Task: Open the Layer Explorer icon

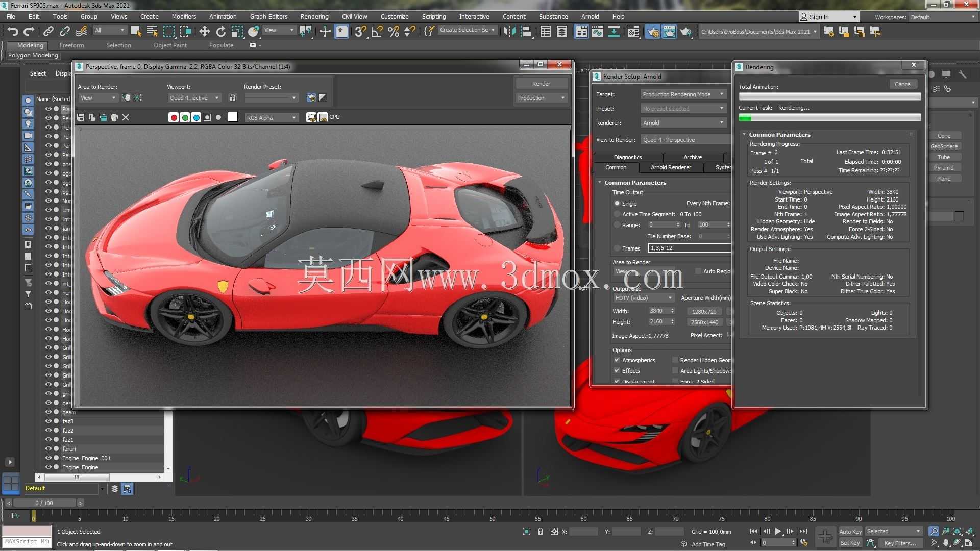Action: coord(562,32)
